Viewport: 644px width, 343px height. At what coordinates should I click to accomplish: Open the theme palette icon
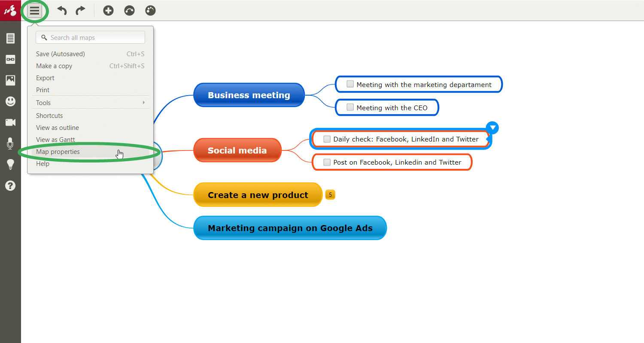coord(150,10)
